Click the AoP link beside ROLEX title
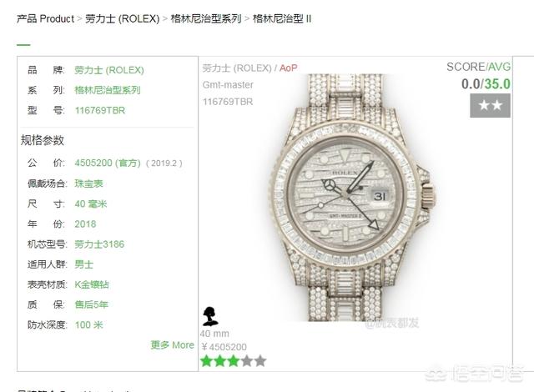Image resolution: width=534 pixels, height=392 pixels. click(289, 68)
